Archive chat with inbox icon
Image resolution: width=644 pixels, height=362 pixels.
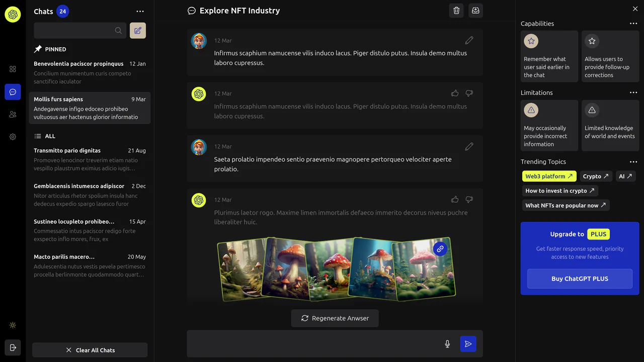point(475,11)
